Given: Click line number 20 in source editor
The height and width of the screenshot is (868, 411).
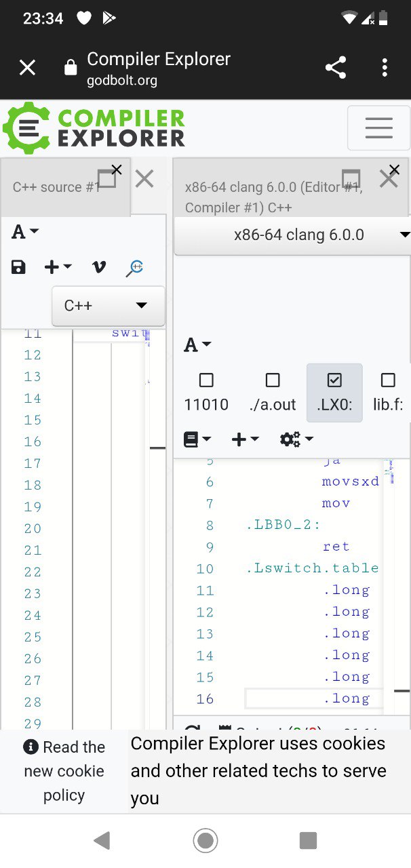Looking at the screenshot, I should [33, 528].
